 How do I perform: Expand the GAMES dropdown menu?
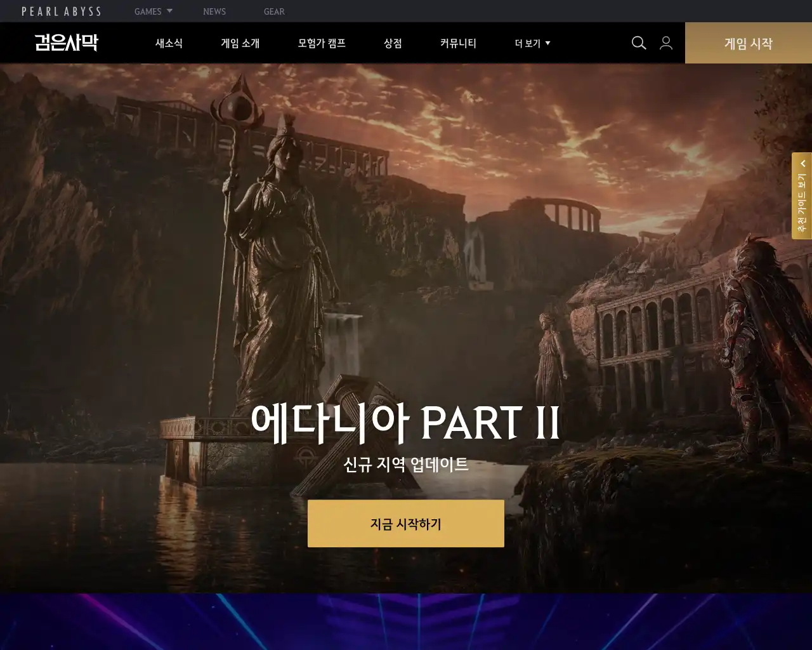[x=154, y=11]
